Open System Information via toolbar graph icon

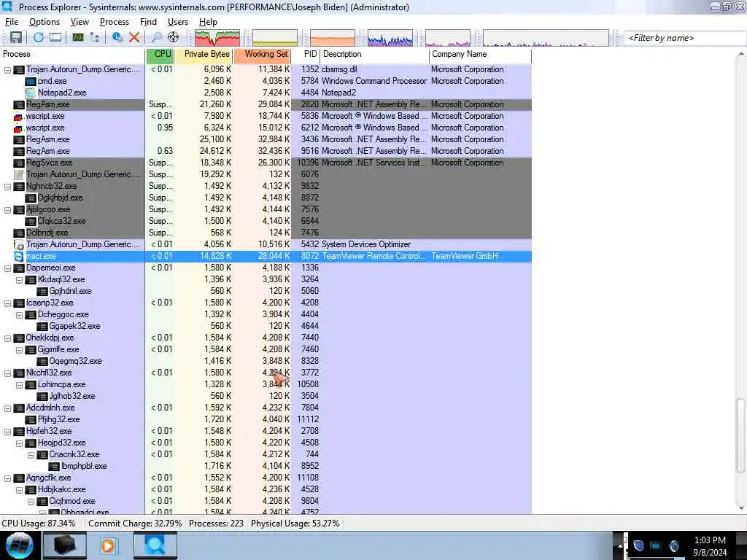click(77, 37)
